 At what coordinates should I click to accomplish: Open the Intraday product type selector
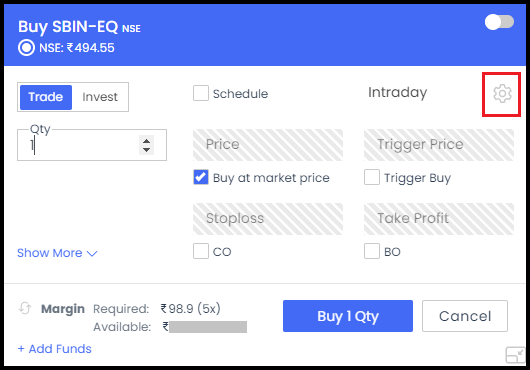[x=398, y=93]
